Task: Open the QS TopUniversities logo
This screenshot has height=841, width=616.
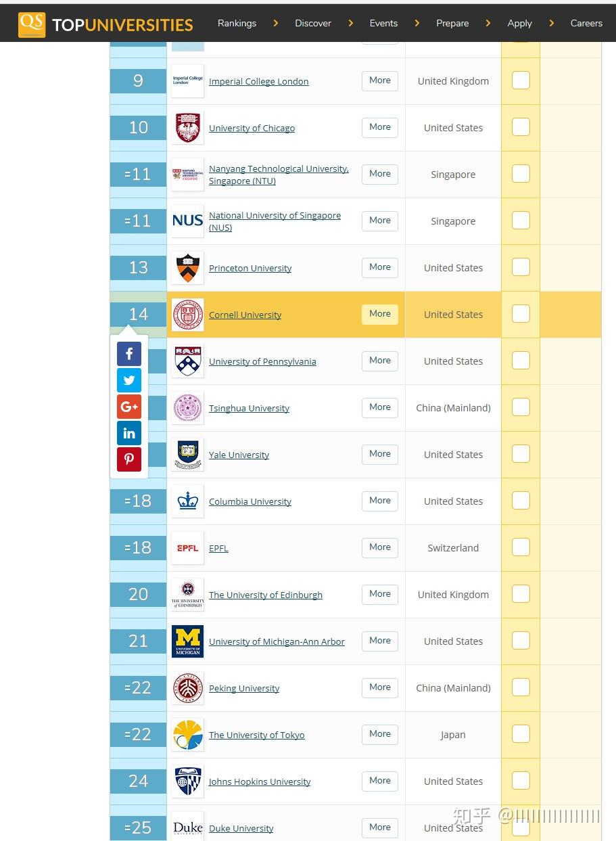Action: [x=106, y=24]
